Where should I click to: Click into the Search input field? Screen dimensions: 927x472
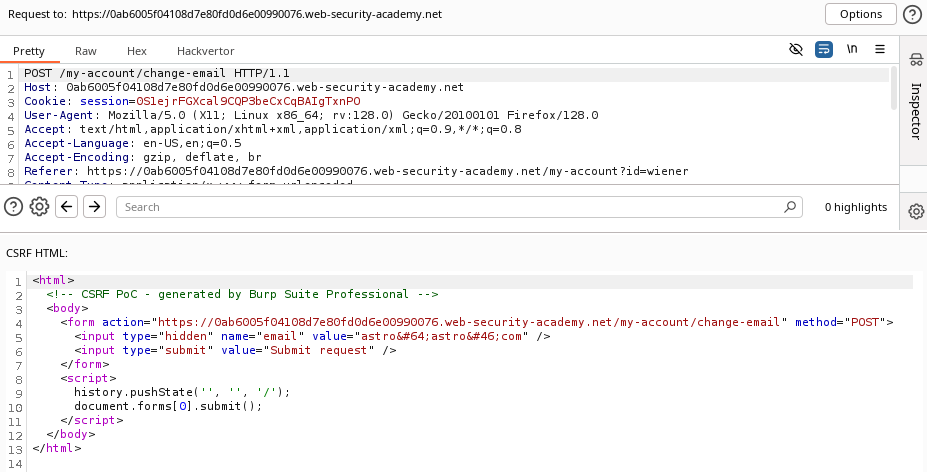pyautogui.click(x=459, y=207)
